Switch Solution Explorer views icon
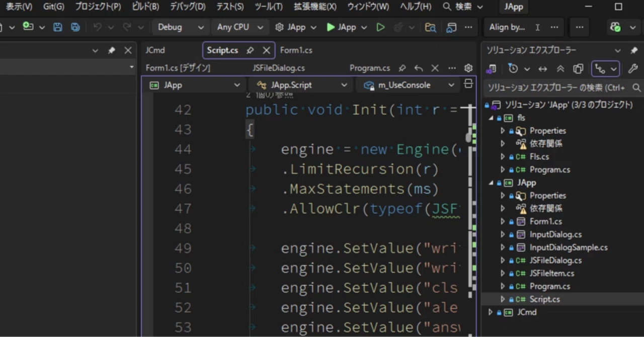The image size is (644, 337). point(492,69)
